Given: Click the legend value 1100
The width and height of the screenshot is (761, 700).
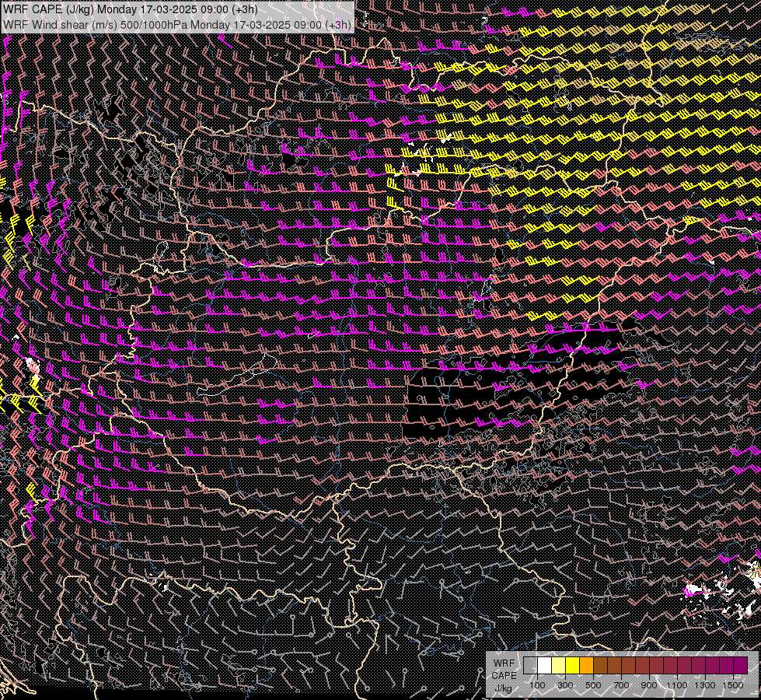Looking at the screenshot, I should pos(676,685).
